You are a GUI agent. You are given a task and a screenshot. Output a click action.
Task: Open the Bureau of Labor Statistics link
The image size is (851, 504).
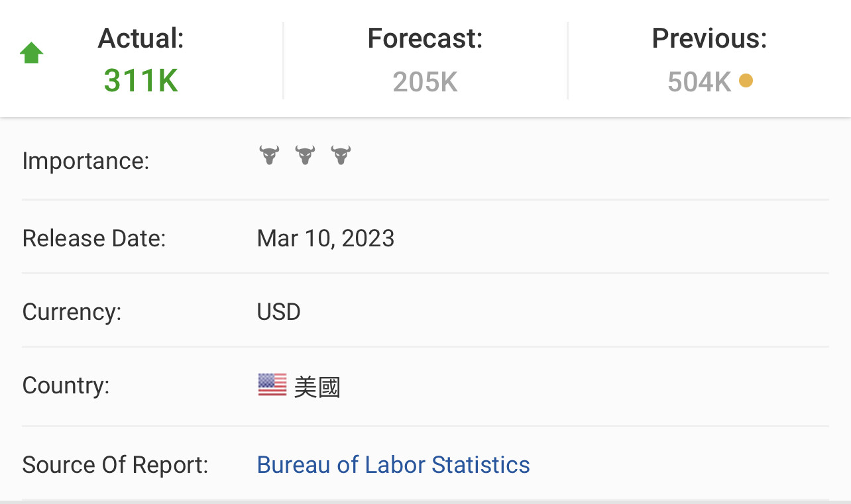coord(393,465)
